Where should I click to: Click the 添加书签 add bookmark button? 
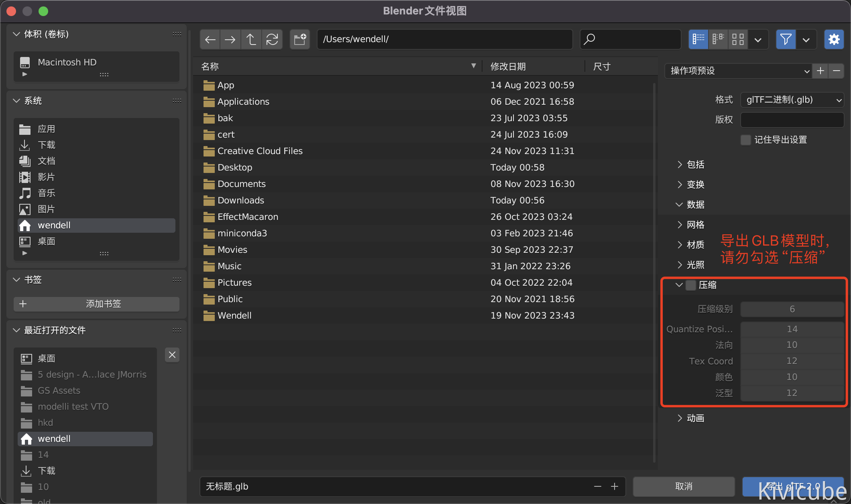[96, 304]
